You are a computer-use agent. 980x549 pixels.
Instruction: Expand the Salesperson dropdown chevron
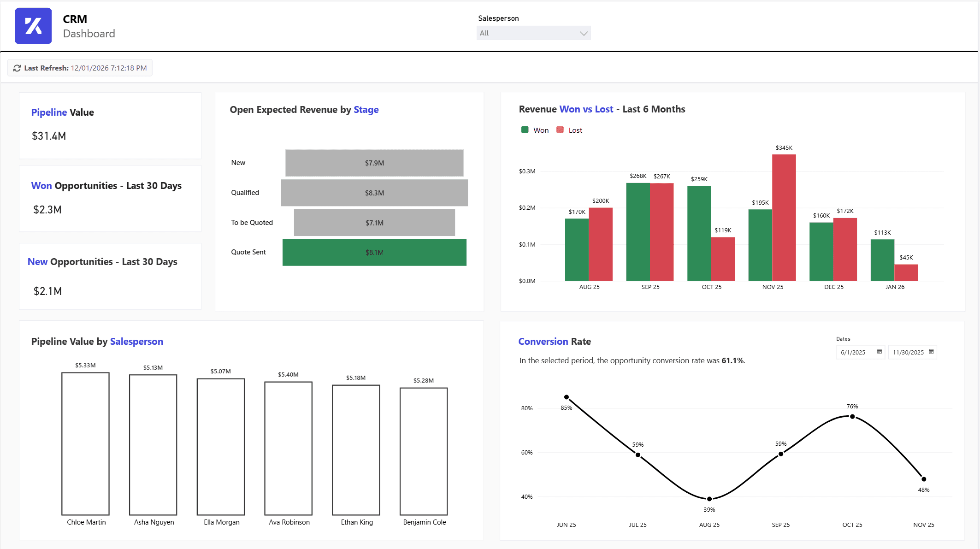(x=583, y=33)
